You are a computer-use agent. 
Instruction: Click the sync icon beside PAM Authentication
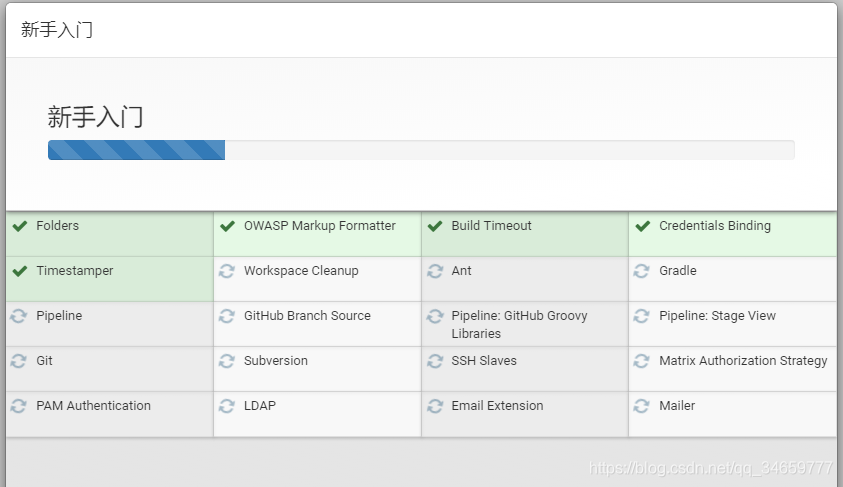pos(19,406)
